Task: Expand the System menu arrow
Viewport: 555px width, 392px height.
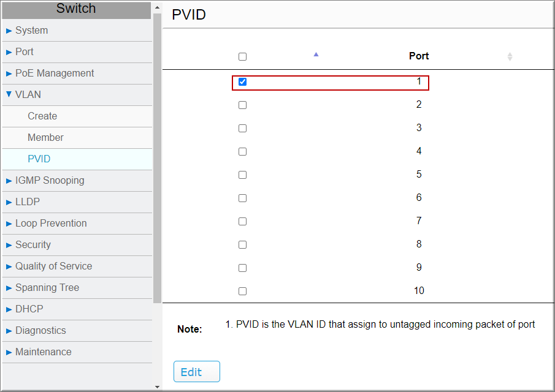Action: point(9,31)
